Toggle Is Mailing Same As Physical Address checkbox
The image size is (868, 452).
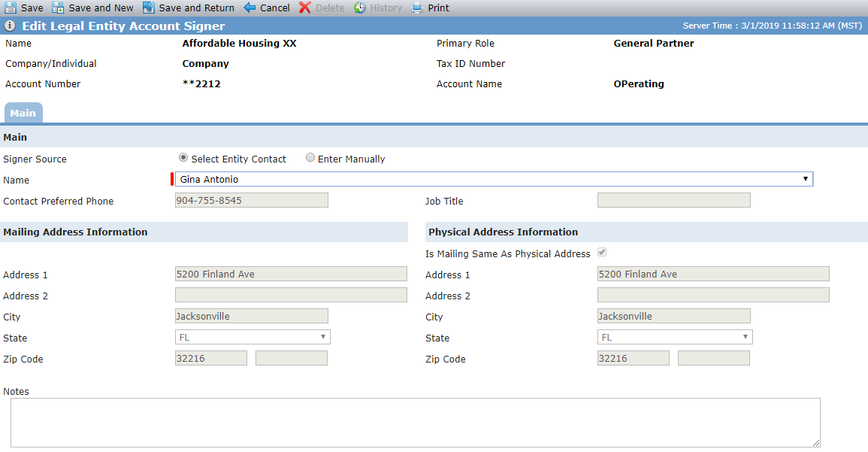click(x=602, y=252)
